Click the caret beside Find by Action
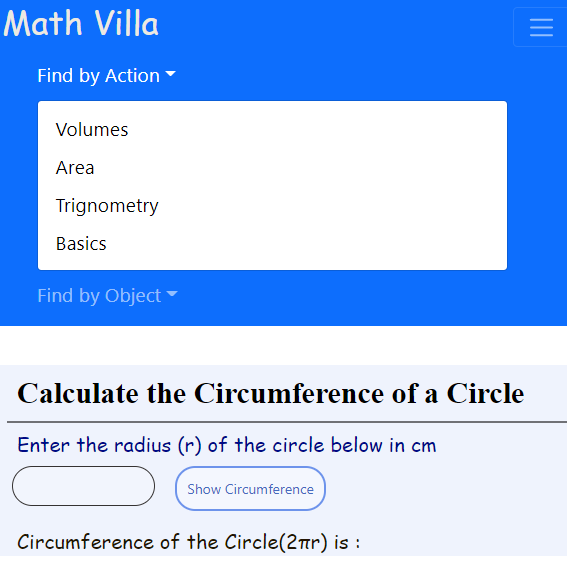The image size is (567, 575). coord(171,74)
